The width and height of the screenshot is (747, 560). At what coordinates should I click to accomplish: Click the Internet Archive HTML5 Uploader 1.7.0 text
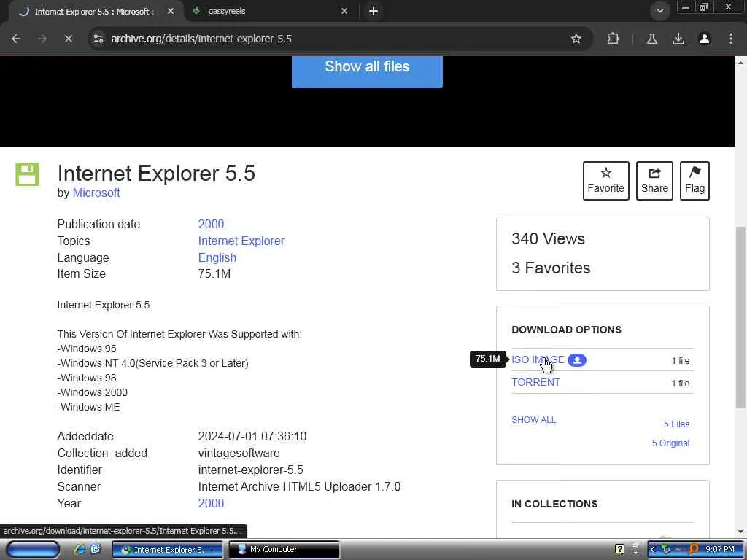[x=299, y=486]
